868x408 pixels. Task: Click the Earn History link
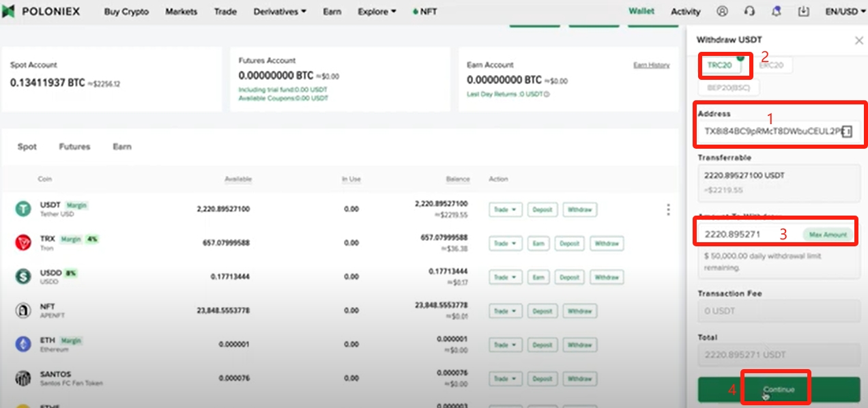click(x=651, y=65)
